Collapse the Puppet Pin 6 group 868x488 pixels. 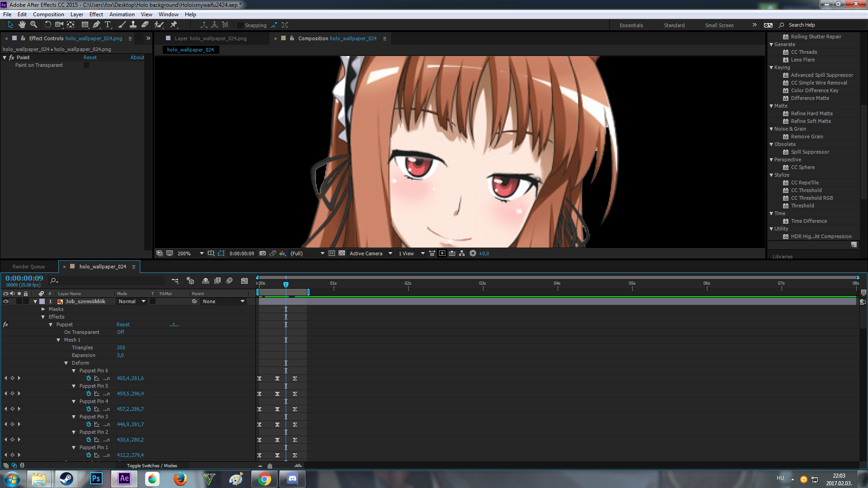[x=74, y=371]
